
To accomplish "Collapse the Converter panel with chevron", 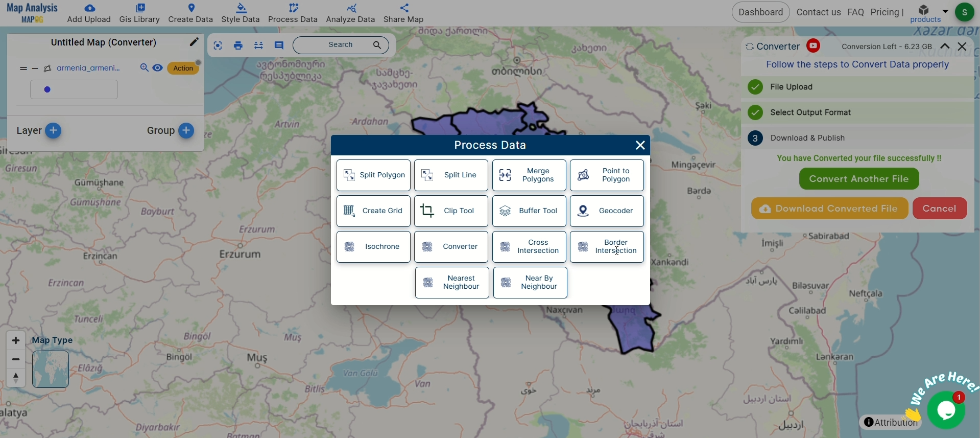I will [x=945, y=47].
